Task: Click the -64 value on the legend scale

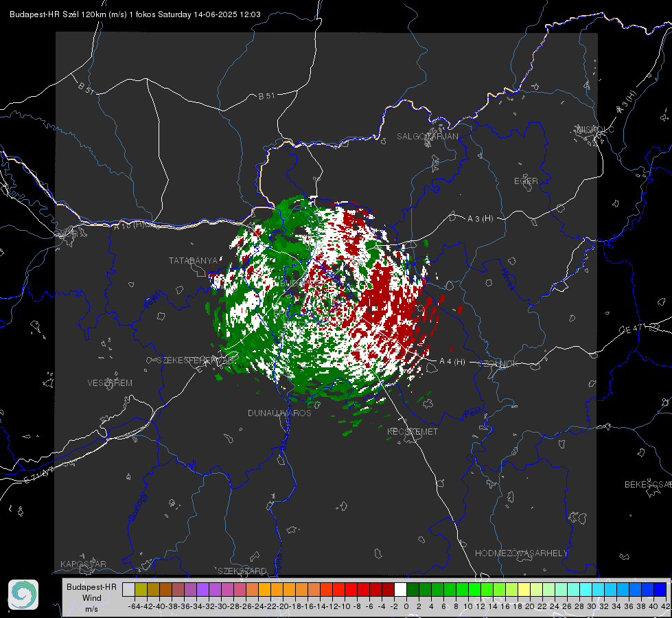Action: [x=134, y=606]
